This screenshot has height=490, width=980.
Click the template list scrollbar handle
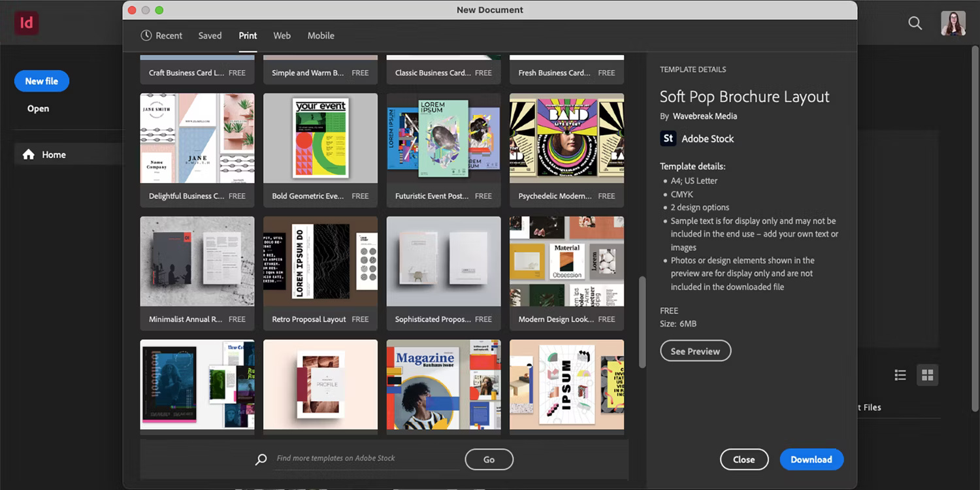(642, 321)
